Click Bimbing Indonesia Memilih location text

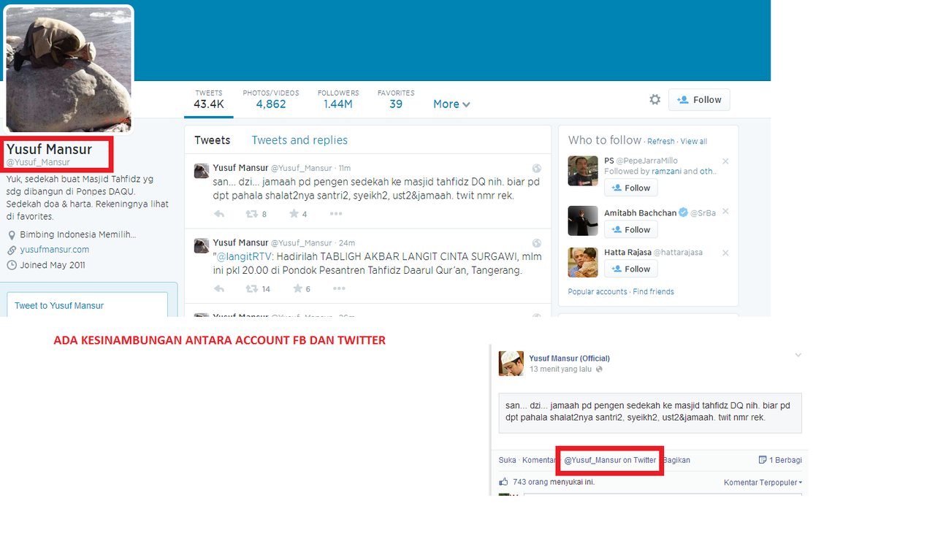coord(78,235)
